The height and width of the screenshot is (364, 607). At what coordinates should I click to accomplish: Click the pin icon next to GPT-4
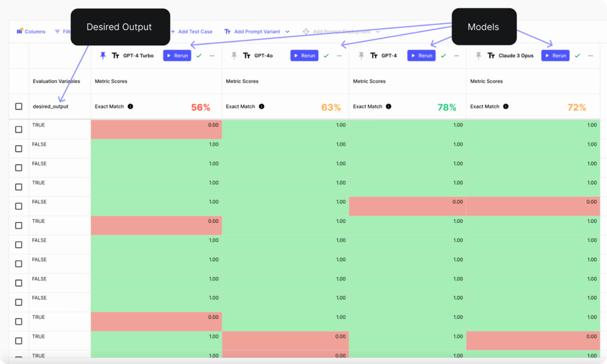click(x=361, y=56)
